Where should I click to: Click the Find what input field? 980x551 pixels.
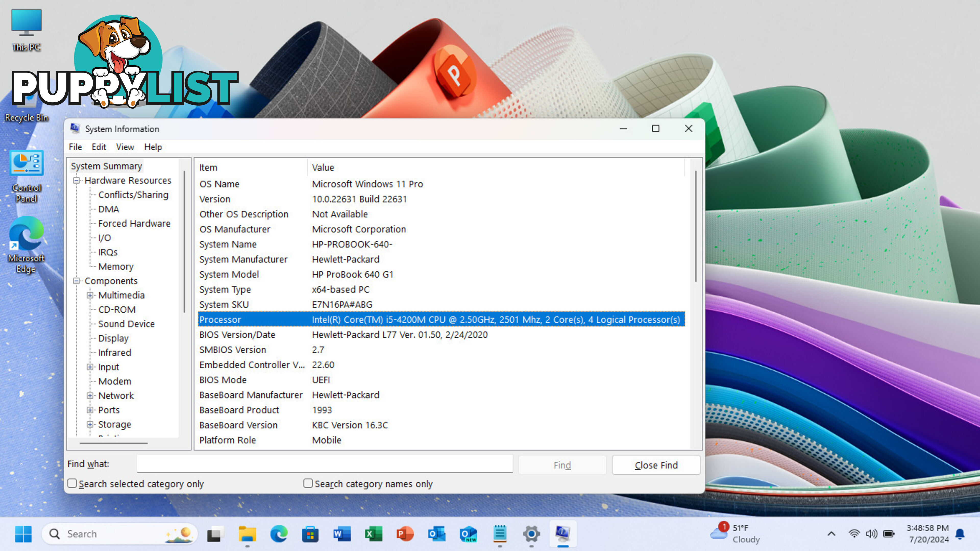pyautogui.click(x=325, y=464)
